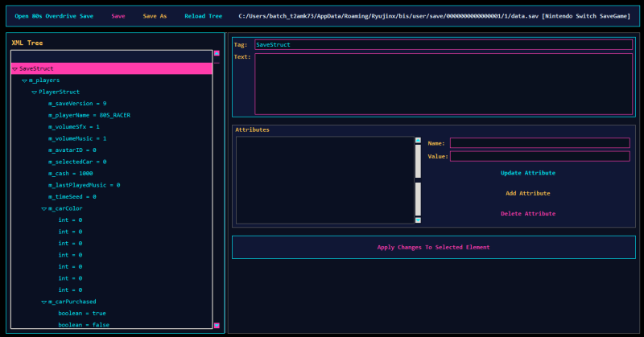Viewport: 644px width, 337px height.
Task: Focus the attribute Value field
Action: pyautogui.click(x=539, y=156)
